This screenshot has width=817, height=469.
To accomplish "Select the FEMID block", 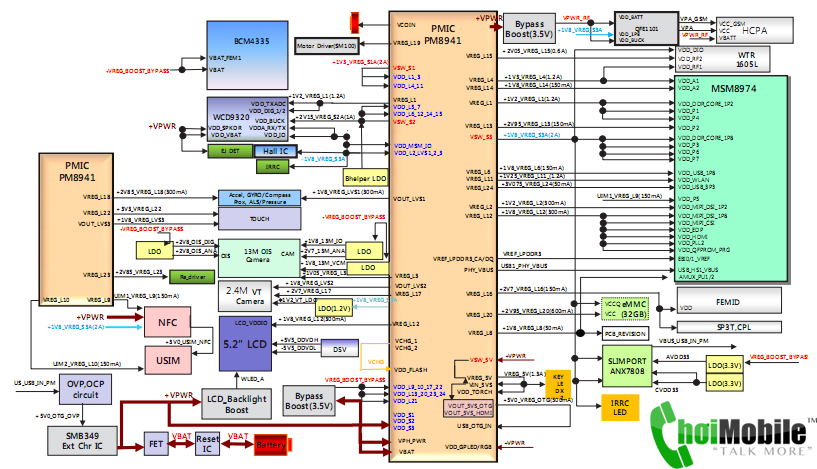I will (729, 301).
